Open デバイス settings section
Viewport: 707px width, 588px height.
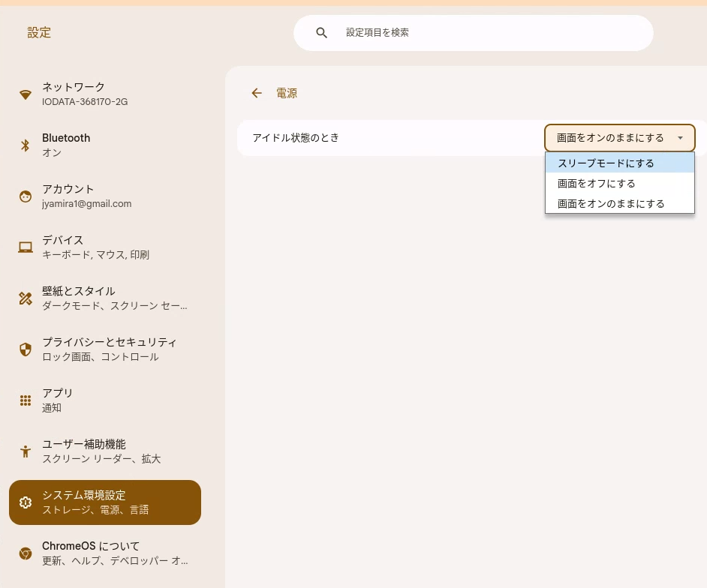pyautogui.click(x=104, y=247)
